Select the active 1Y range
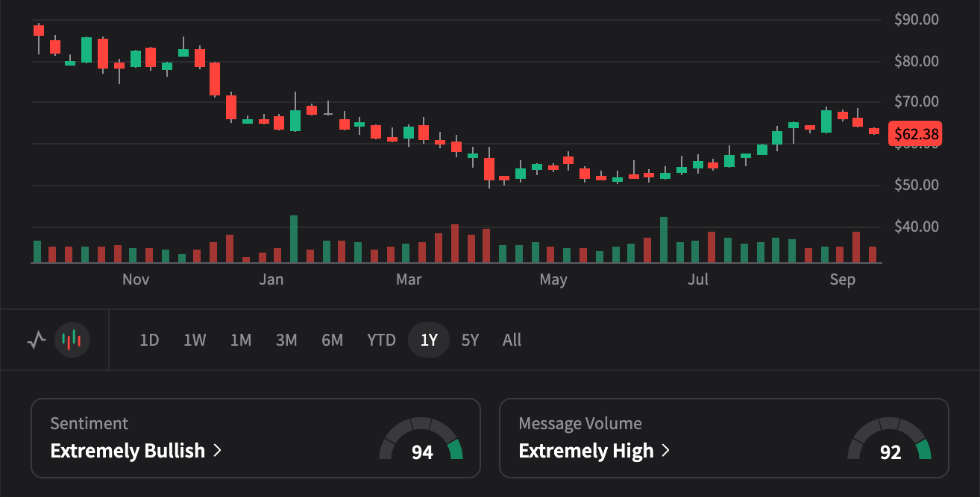 click(429, 341)
